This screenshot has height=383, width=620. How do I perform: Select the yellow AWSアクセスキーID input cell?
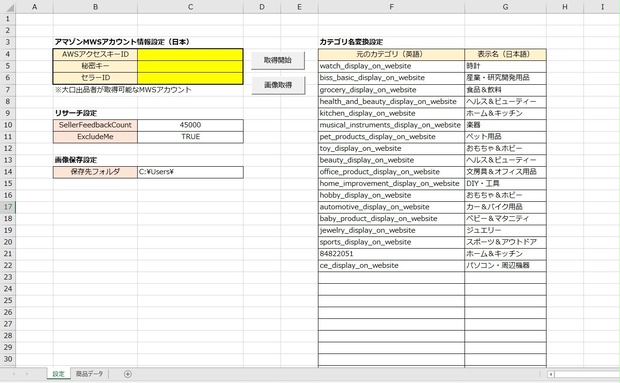click(190, 55)
